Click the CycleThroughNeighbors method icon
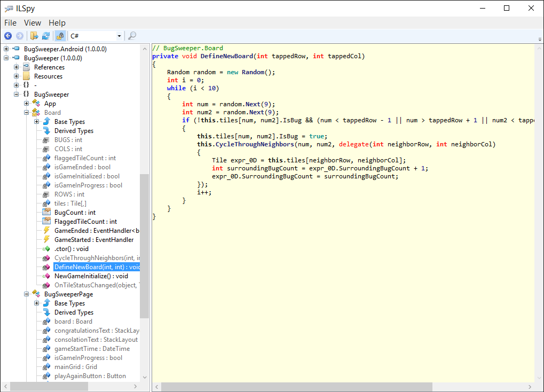This screenshot has height=392, width=544. 46,258
